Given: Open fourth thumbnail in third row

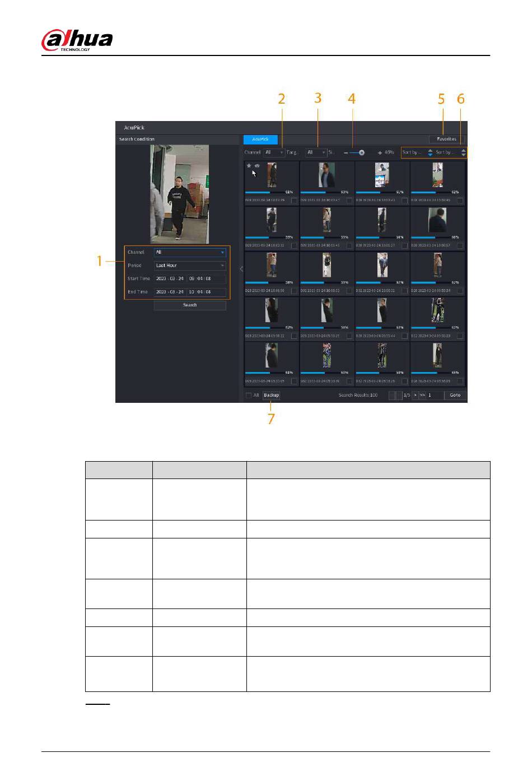Looking at the screenshot, I should 437,266.
